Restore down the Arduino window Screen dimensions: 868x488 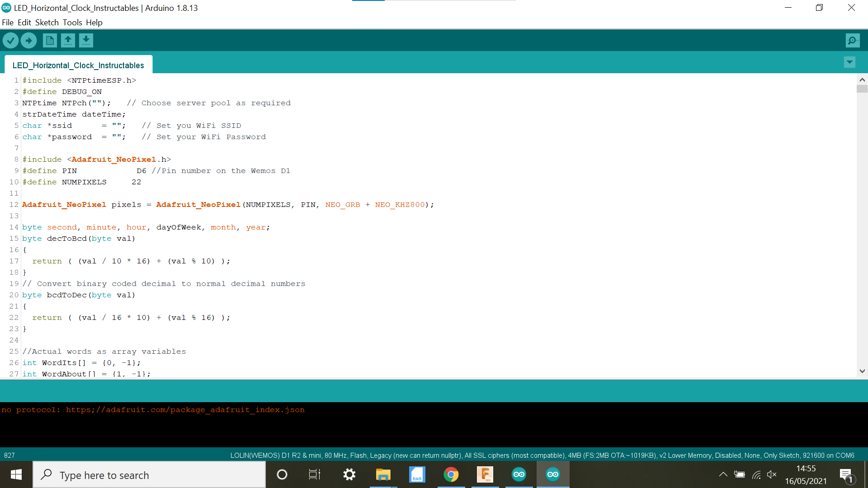coord(819,8)
